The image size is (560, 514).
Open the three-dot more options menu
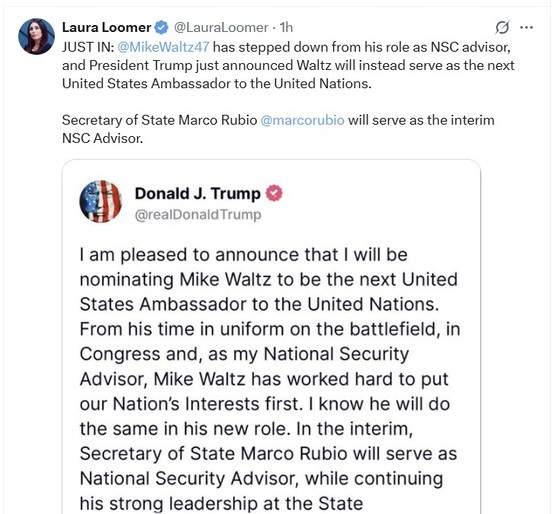click(x=526, y=27)
